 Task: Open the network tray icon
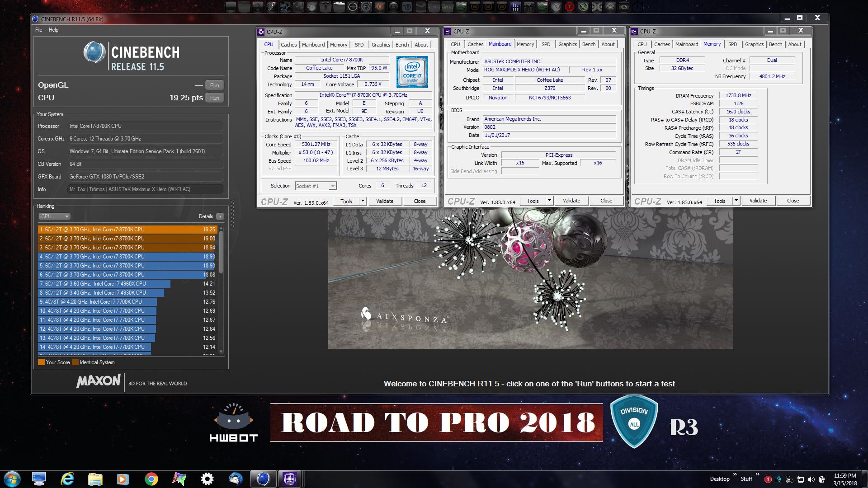click(x=800, y=479)
